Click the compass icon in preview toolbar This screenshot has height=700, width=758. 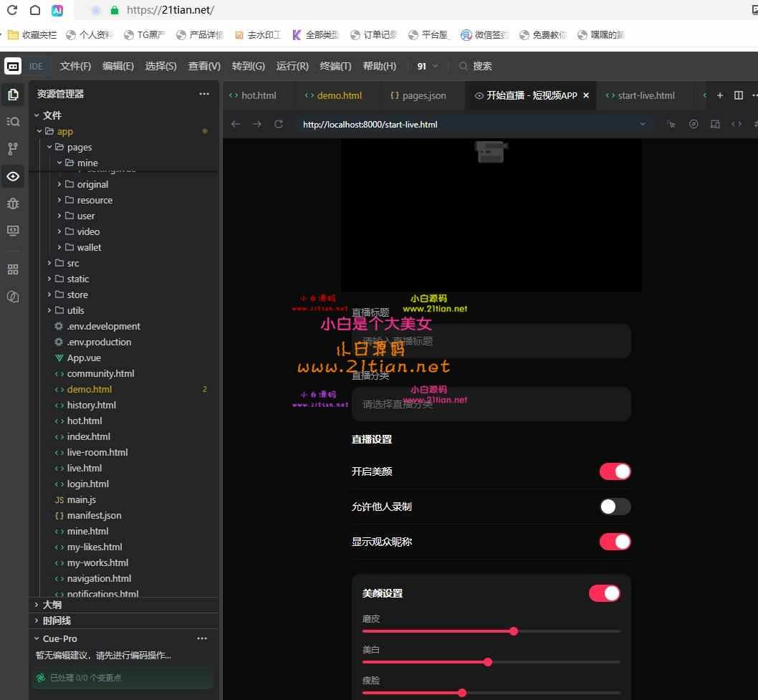(x=694, y=124)
